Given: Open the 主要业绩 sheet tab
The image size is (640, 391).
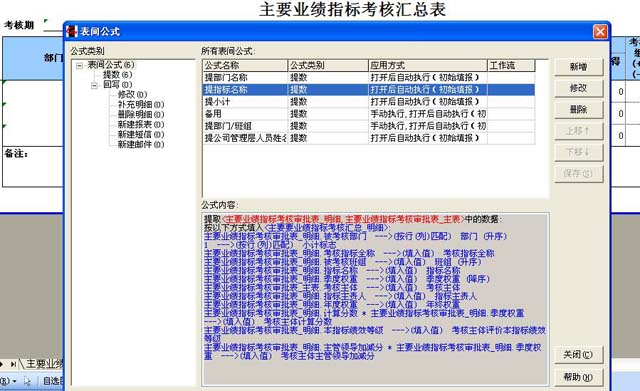Looking at the screenshot, I should [x=43, y=364].
